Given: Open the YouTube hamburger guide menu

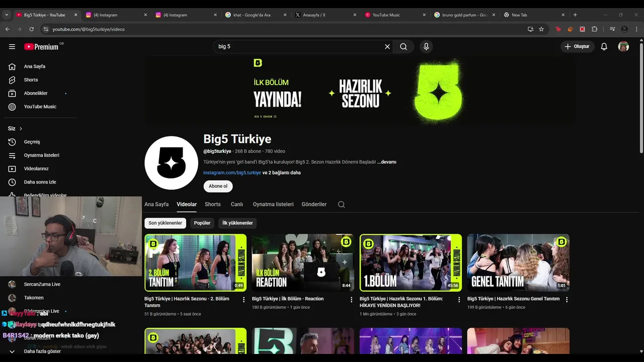Looking at the screenshot, I should click(12, 47).
